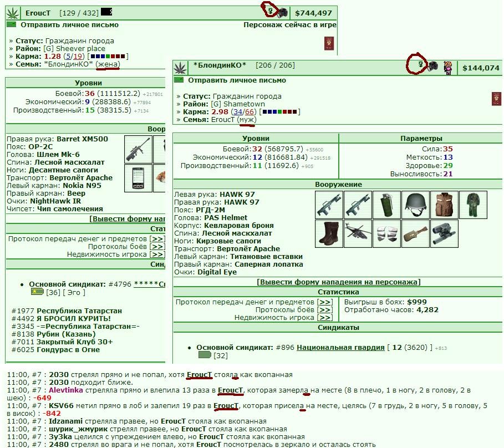Open passport icon in ErоucT's profile

pos(329,43)
